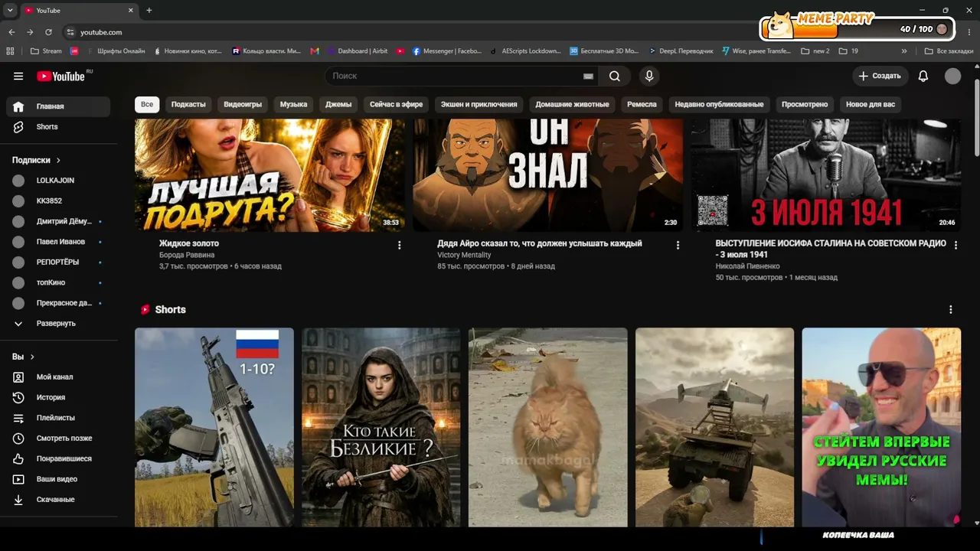
Task: Show more bookmarks with the overflow chevron
Action: tap(904, 51)
